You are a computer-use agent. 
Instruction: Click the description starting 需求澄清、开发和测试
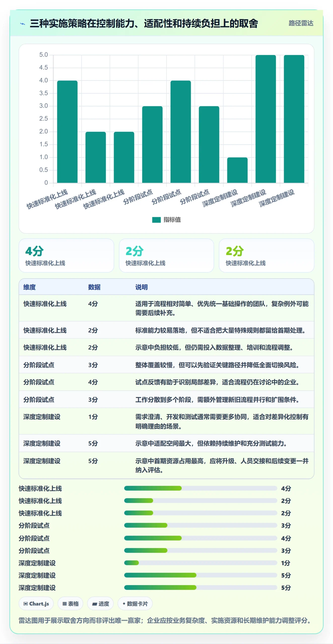pos(222,421)
